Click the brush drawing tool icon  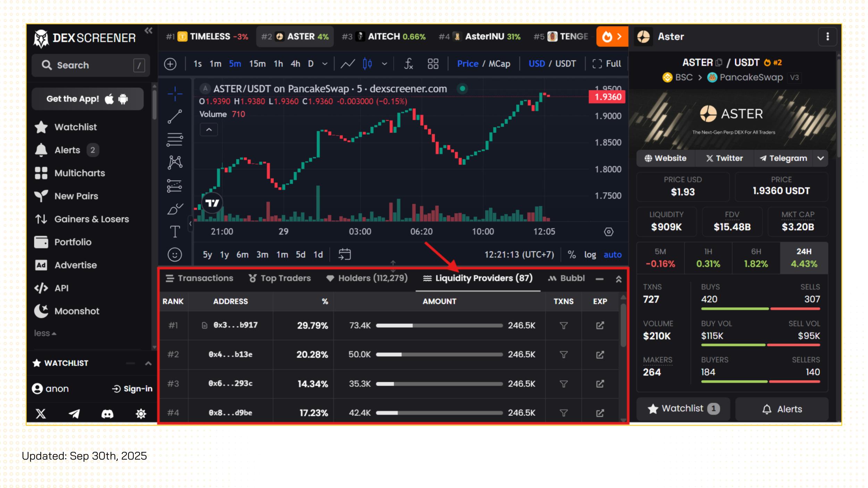pos(175,209)
